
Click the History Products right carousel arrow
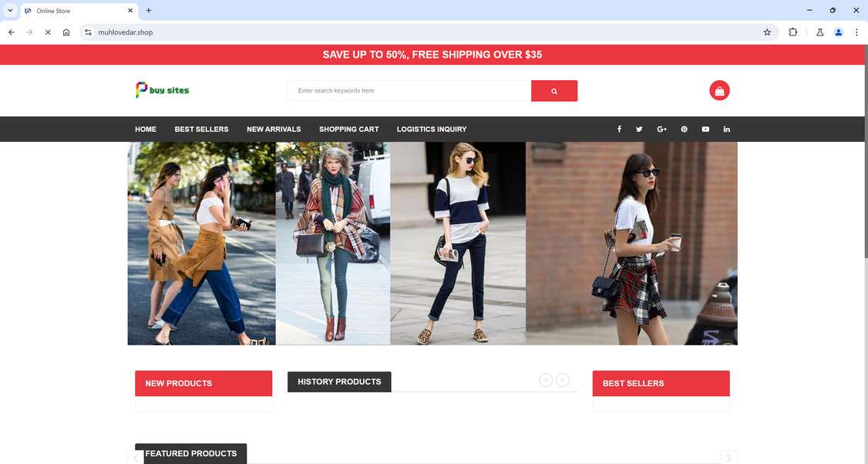(563, 380)
